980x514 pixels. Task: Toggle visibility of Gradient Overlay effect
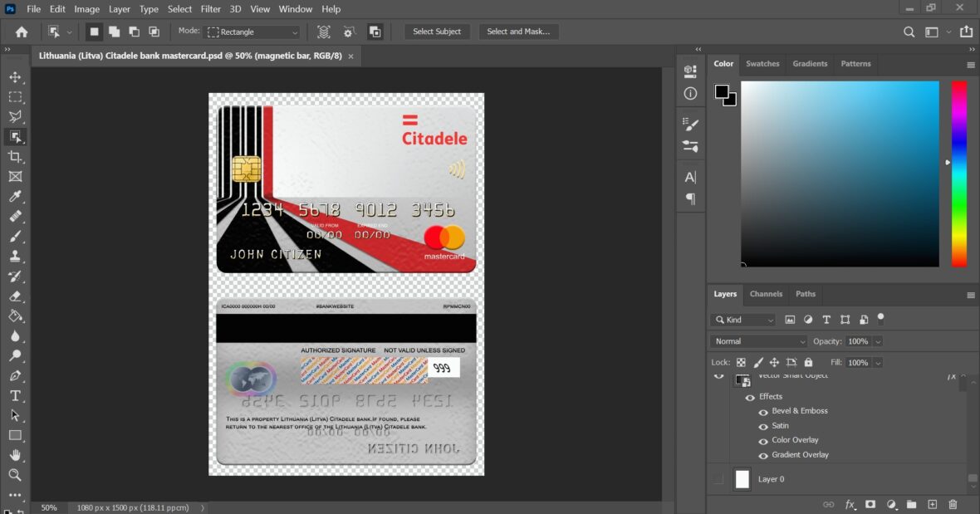pos(762,454)
